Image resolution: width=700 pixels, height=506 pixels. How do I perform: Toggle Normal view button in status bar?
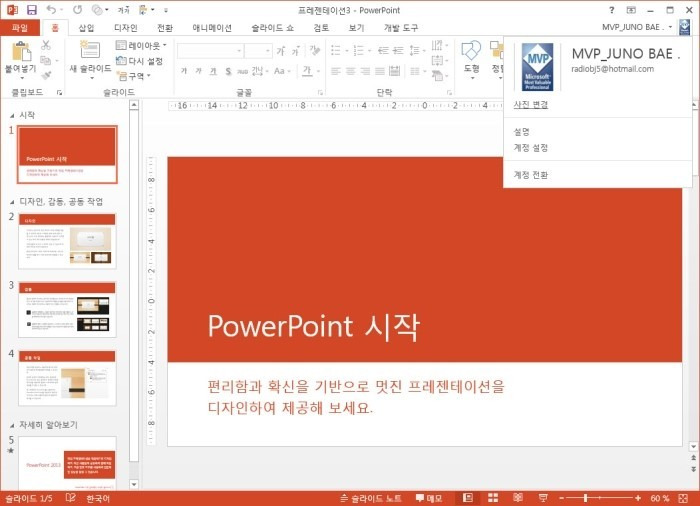click(468, 498)
